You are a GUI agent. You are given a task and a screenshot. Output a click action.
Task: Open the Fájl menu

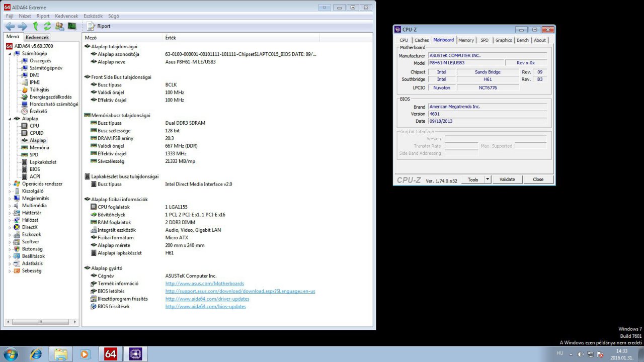[10, 16]
